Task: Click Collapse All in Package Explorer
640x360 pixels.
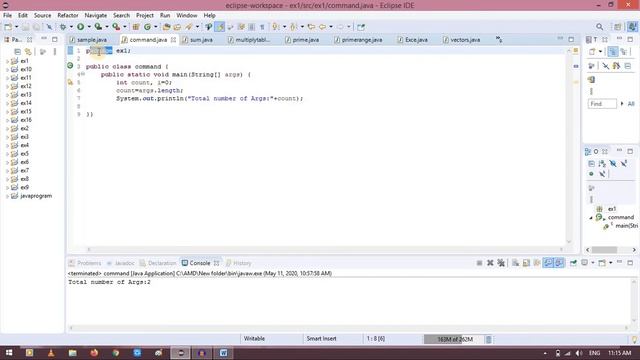Action: (x=18, y=52)
